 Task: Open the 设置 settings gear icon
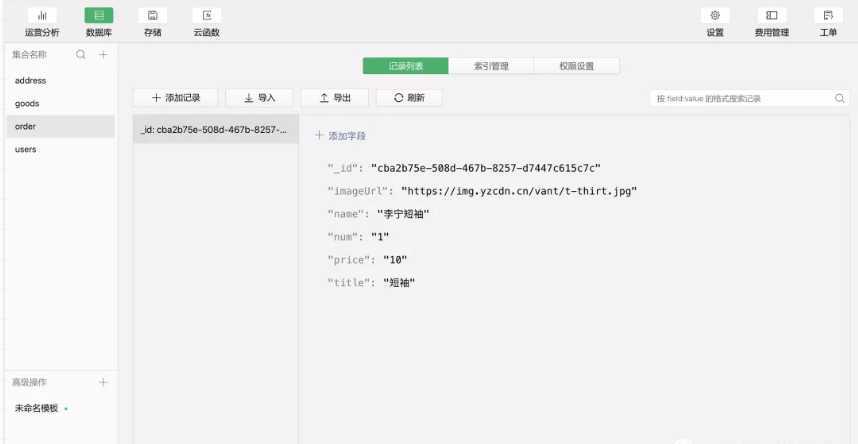tap(715, 16)
